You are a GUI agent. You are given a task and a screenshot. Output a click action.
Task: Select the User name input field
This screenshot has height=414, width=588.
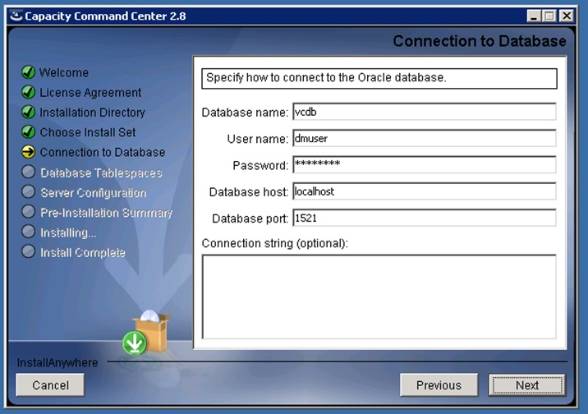(424, 138)
